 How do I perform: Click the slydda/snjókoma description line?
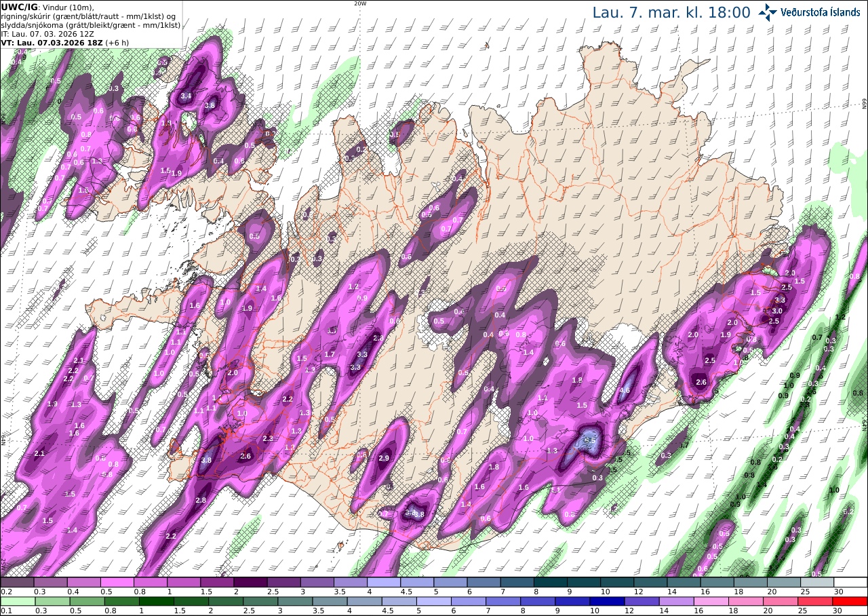coord(91,24)
